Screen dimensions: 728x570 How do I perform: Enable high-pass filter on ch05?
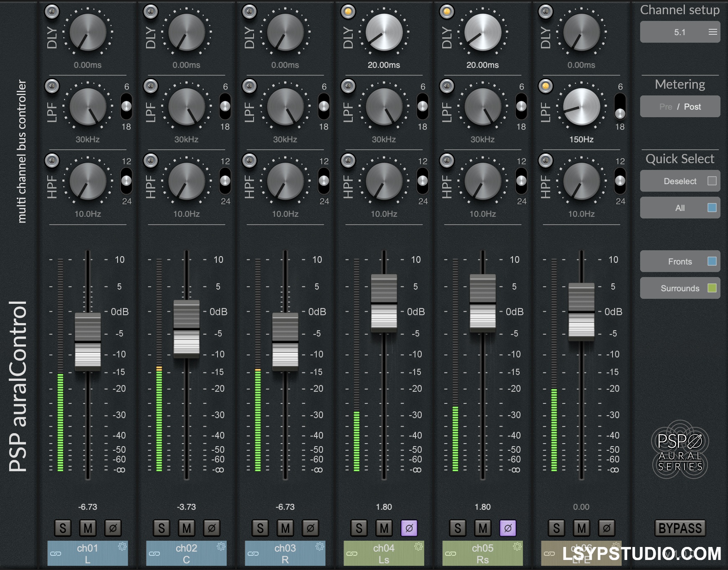click(447, 161)
